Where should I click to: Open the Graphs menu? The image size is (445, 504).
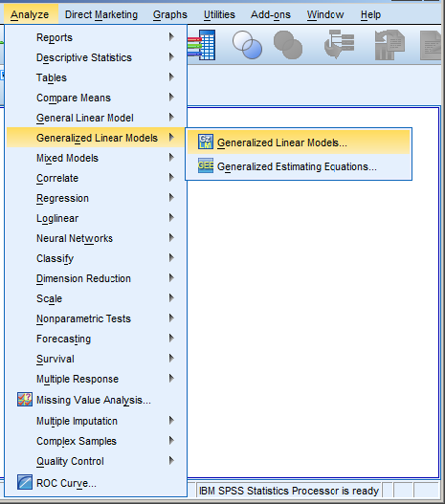[170, 14]
